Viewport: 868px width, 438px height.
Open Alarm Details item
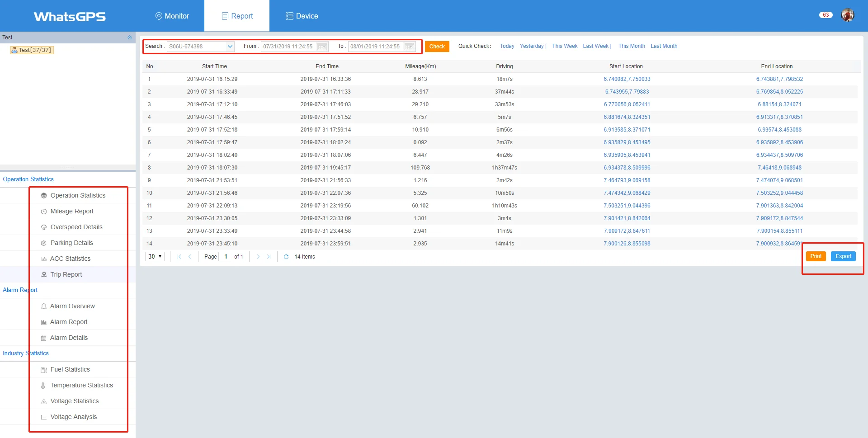coord(69,338)
